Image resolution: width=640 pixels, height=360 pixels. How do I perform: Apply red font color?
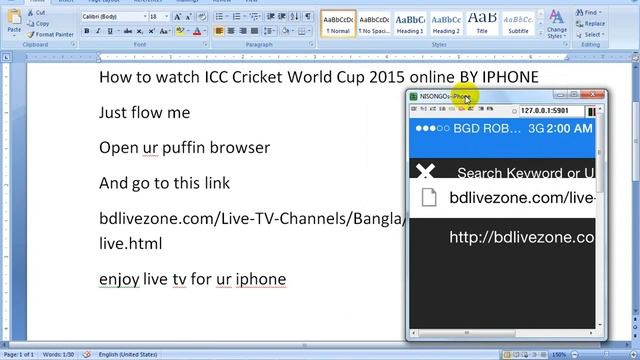pos(197,31)
